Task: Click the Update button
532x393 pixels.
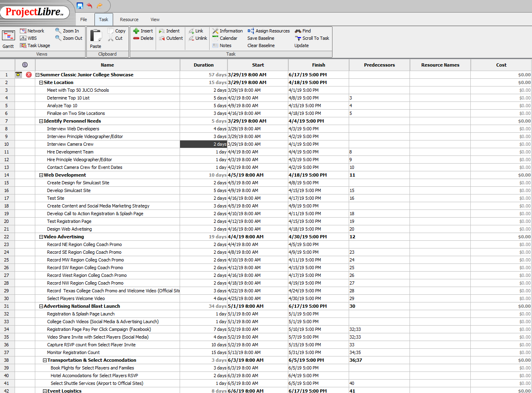Action: (302, 45)
